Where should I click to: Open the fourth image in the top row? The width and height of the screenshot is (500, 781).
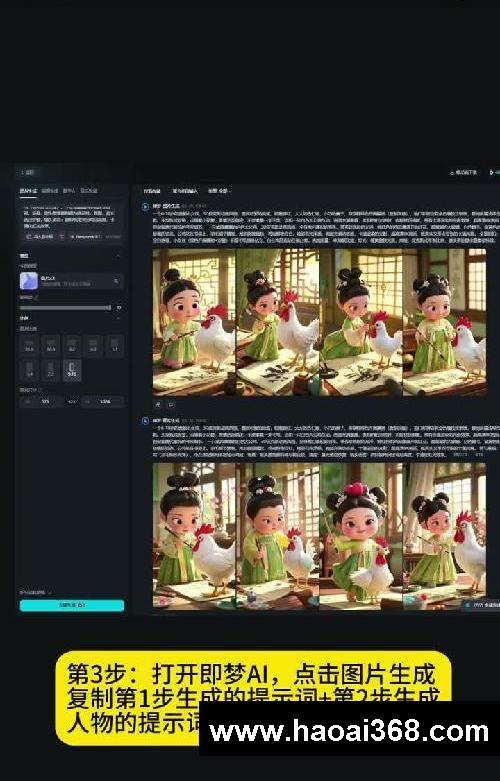(444, 322)
